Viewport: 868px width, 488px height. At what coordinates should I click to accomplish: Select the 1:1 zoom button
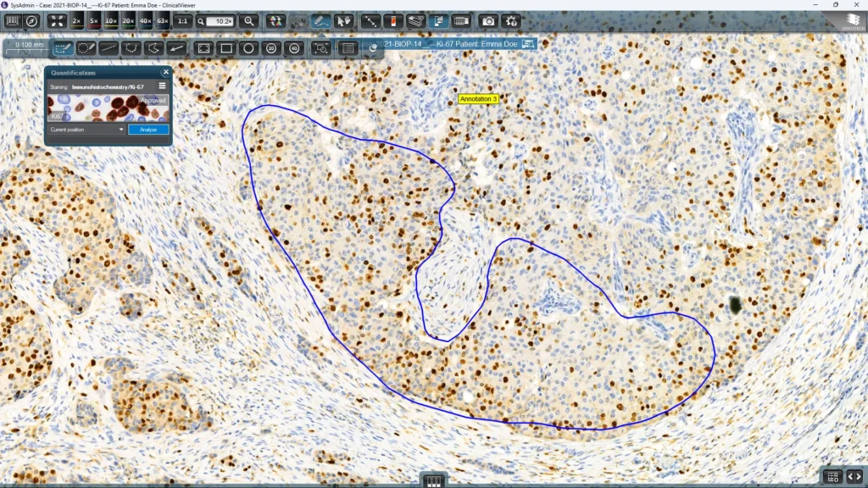pyautogui.click(x=182, y=21)
